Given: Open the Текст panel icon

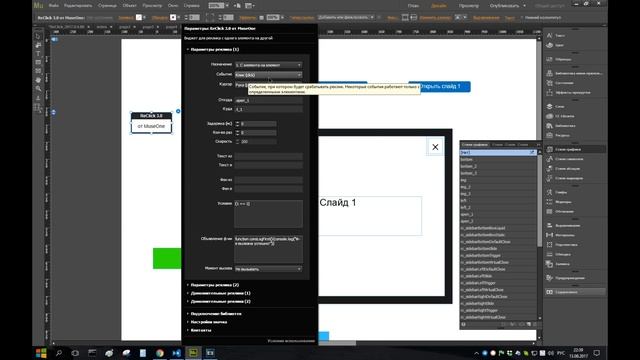Looking at the screenshot, I should (x=549, y=36).
